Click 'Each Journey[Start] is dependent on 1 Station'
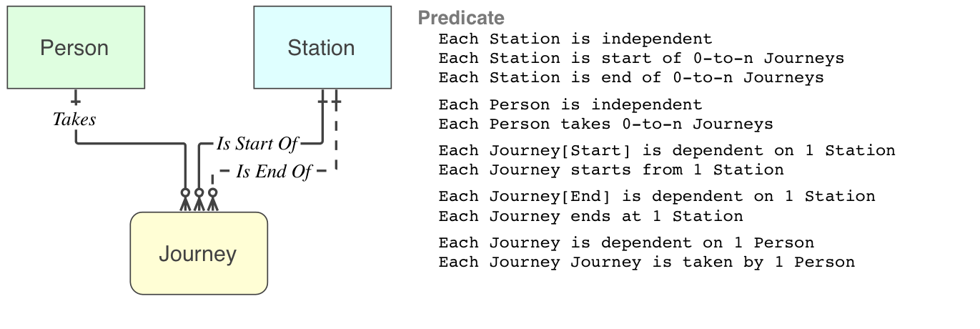The image size is (980, 329). [667, 150]
